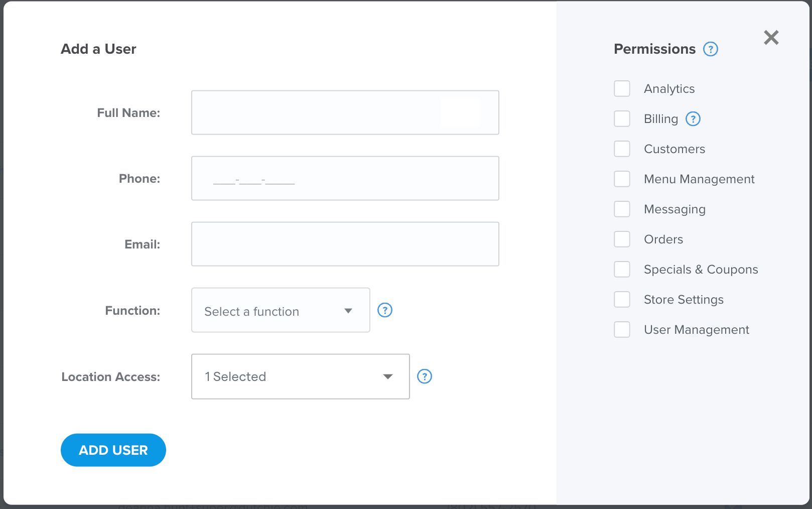Enable the Orders permission
Image resolution: width=812 pixels, height=509 pixels.
coord(622,239)
